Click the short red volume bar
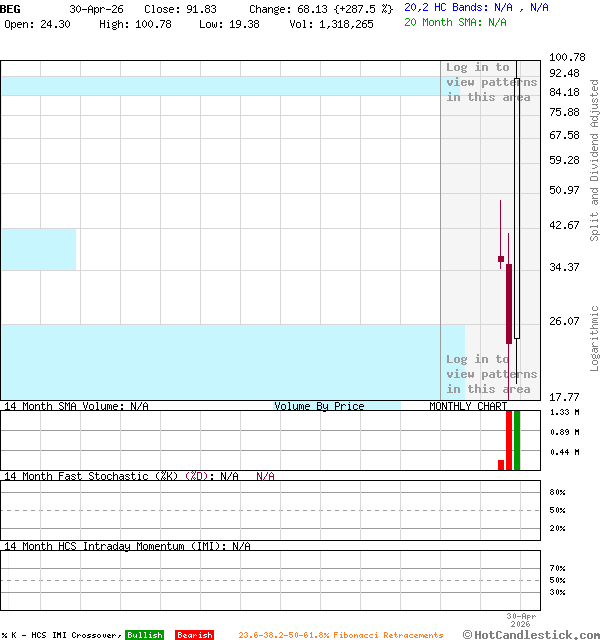The height and width of the screenshot is (640, 600). [501, 465]
